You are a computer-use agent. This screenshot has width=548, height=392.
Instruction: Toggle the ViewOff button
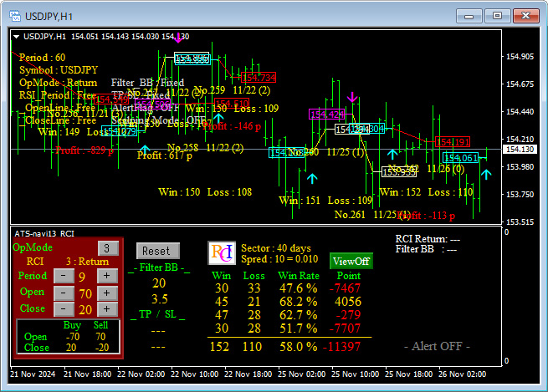(351, 261)
